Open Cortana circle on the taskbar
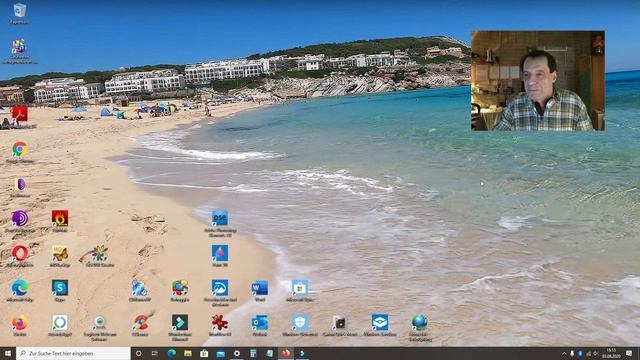640x360 pixels. [x=138, y=353]
